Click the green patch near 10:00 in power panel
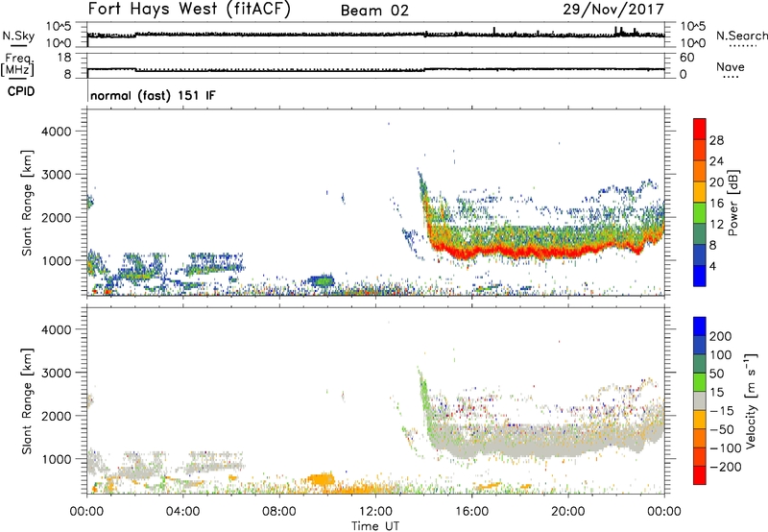Viewport: 768px width, 532px height. coord(322,281)
